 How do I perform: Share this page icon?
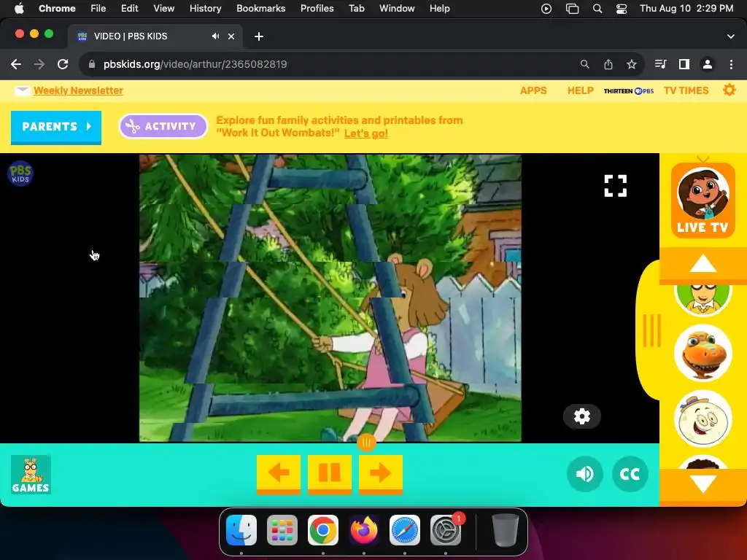608,64
